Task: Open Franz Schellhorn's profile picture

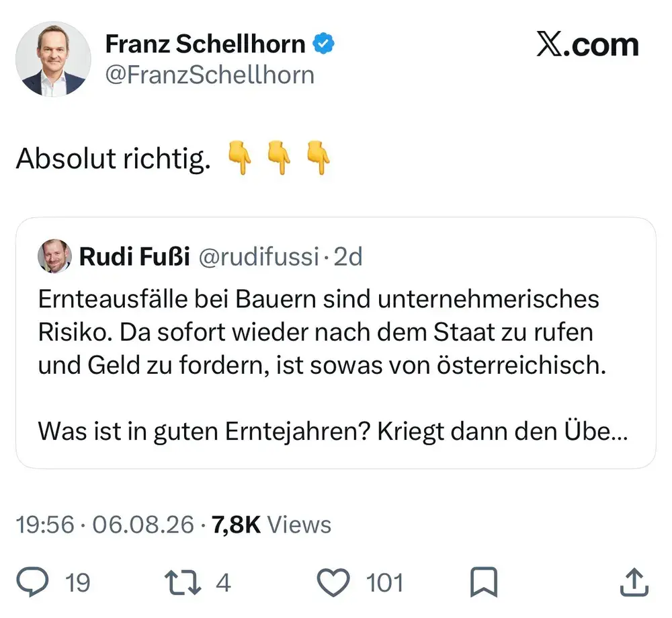Action: (x=53, y=59)
